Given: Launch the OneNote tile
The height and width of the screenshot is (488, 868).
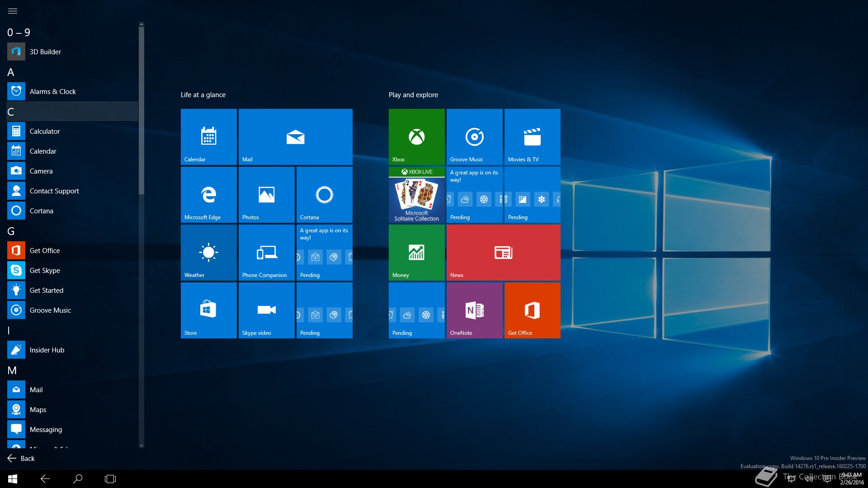Looking at the screenshot, I should coord(475,310).
